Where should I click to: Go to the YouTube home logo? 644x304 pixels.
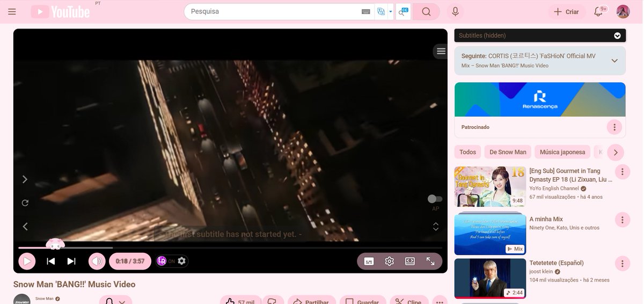pyautogui.click(x=60, y=12)
